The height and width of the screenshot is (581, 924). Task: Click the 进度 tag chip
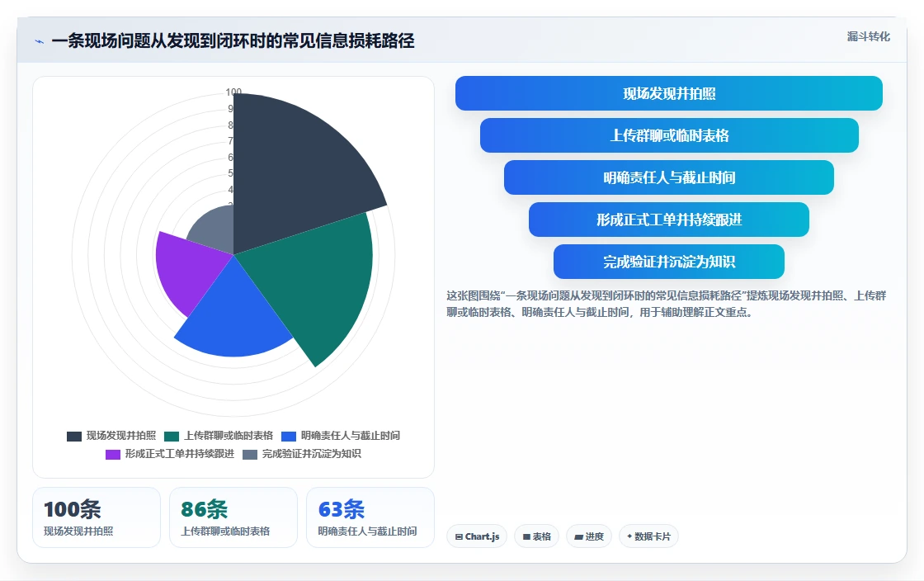point(589,536)
